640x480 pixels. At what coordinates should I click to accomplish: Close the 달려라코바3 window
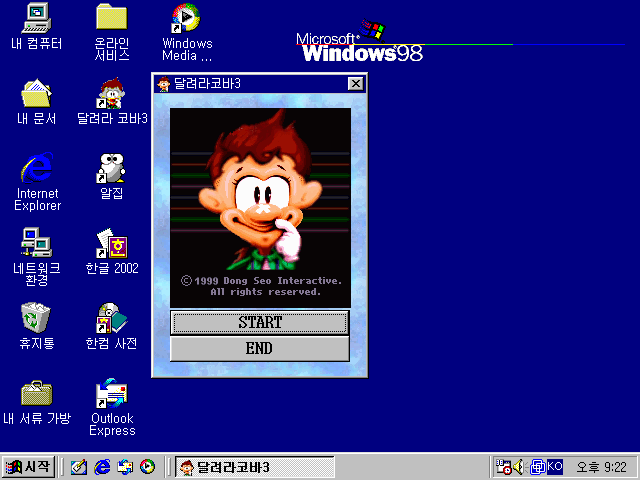point(356,84)
